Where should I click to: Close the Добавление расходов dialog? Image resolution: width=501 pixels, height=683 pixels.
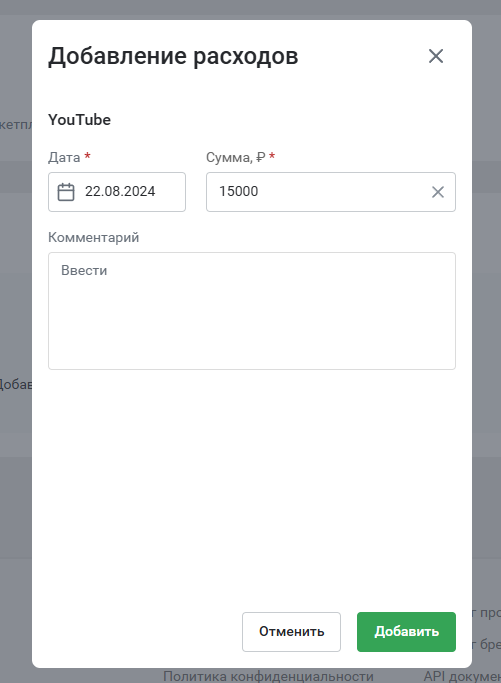click(436, 56)
